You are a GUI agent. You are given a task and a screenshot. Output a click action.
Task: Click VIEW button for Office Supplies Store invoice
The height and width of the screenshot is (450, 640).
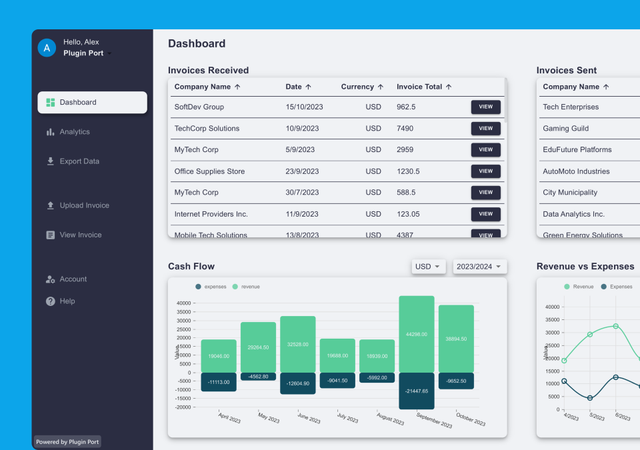[x=486, y=171]
